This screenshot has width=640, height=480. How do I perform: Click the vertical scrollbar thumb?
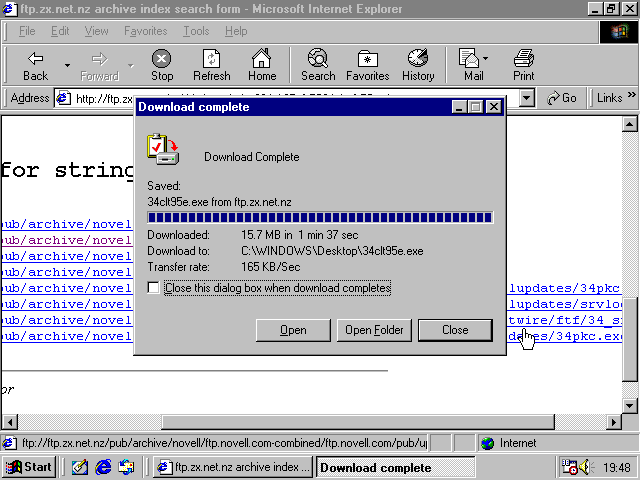coord(629,339)
